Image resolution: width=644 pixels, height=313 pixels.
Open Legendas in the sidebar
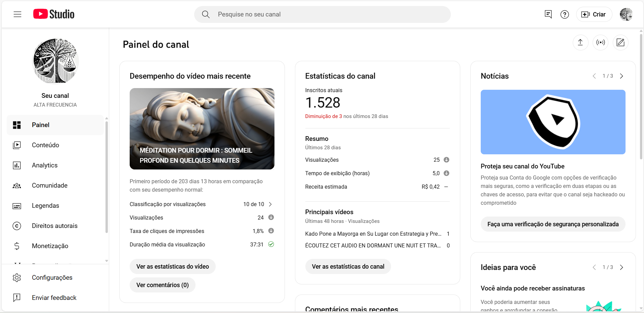[x=55, y=206]
